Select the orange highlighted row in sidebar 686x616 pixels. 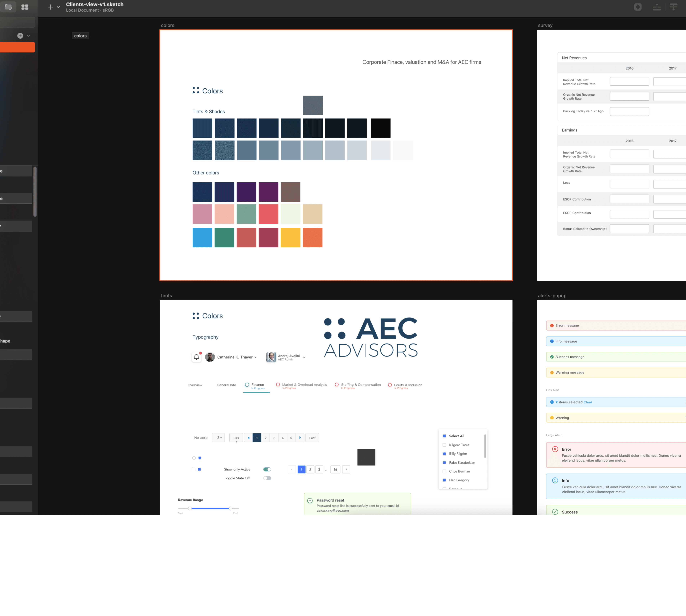[x=17, y=47]
